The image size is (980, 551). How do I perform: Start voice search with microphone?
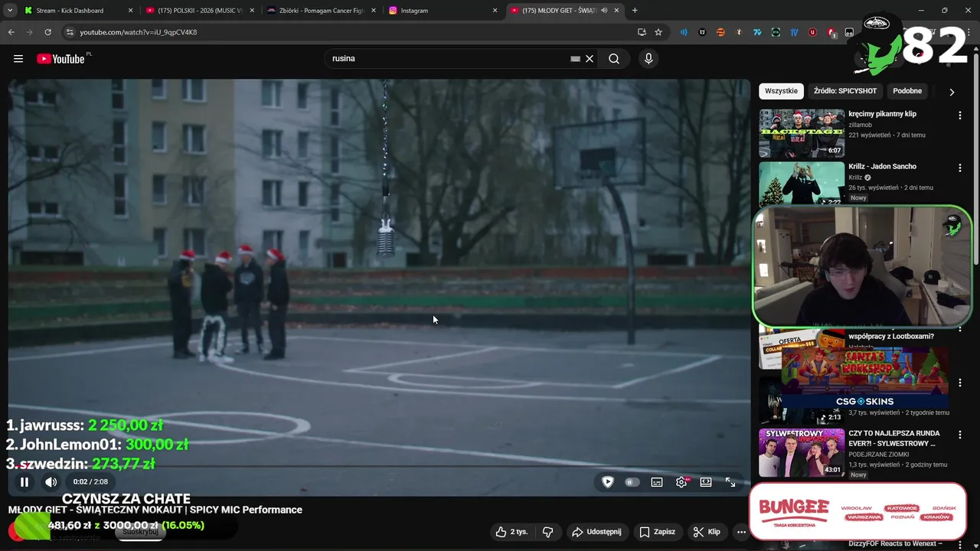click(x=648, y=59)
